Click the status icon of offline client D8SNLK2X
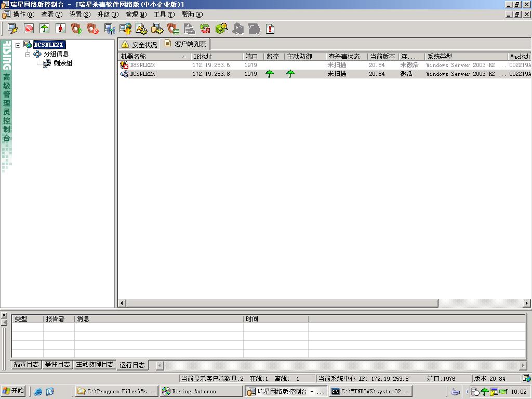 pos(124,65)
